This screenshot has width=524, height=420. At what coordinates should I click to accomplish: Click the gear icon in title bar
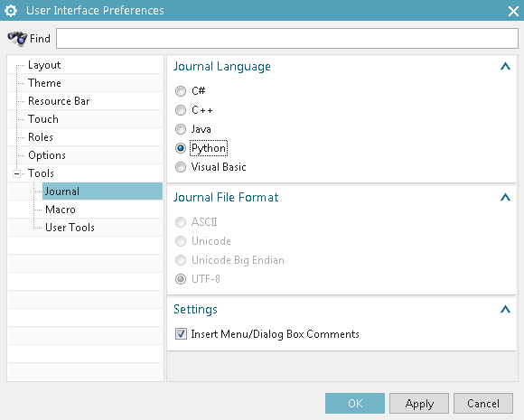point(11,11)
